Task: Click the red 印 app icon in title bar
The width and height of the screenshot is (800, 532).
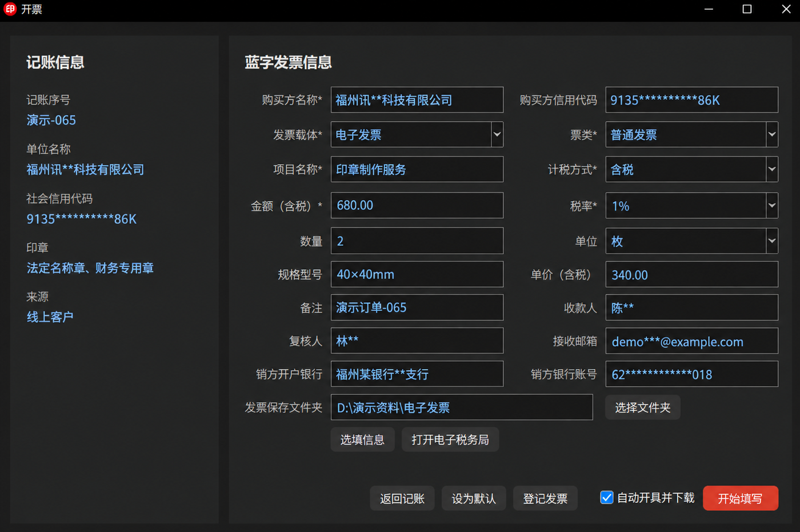Action: click(10, 9)
